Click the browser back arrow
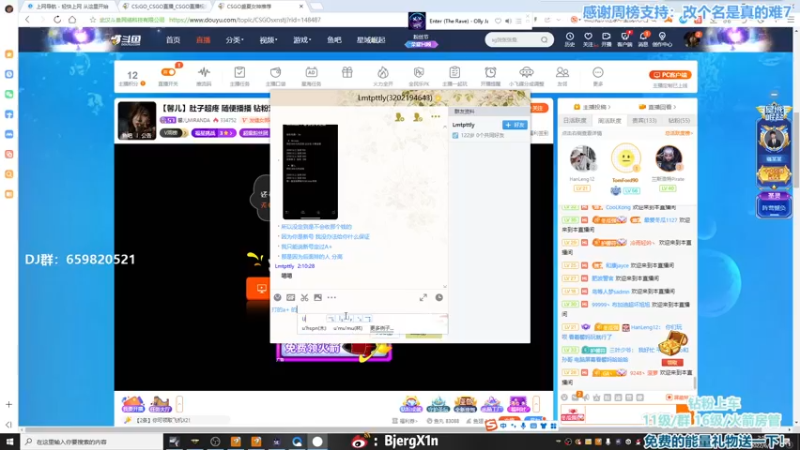 pyautogui.click(x=28, y=20)
